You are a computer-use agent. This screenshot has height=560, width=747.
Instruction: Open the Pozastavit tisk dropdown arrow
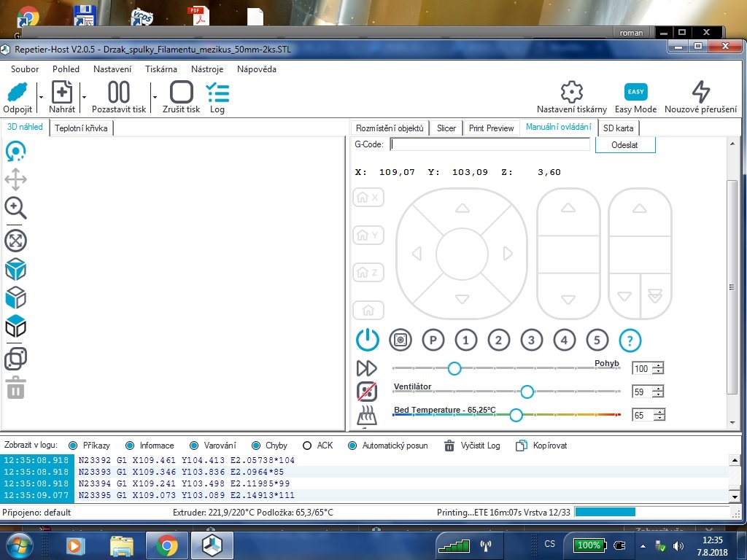click(x=155, y=97)
